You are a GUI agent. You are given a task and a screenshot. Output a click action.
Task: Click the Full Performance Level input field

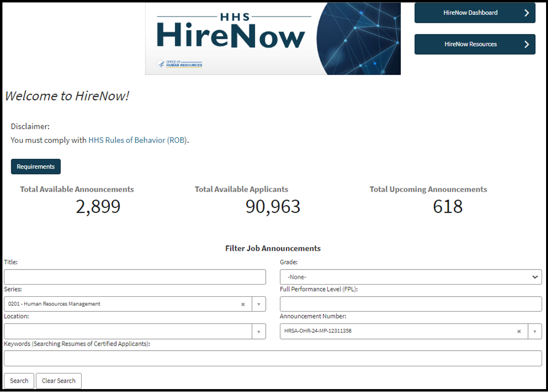(x=411, y=304)
